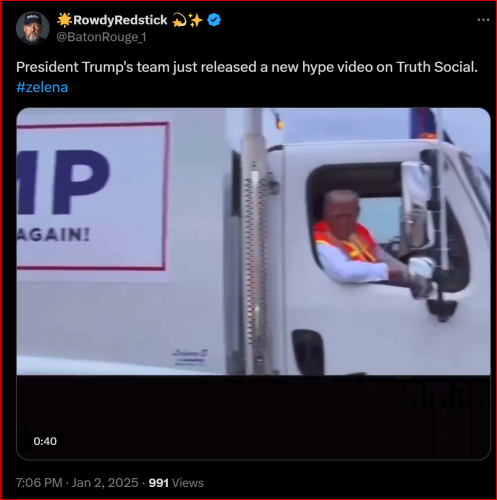Click the 991 Views count
The image size is (497, 500).
176,483
